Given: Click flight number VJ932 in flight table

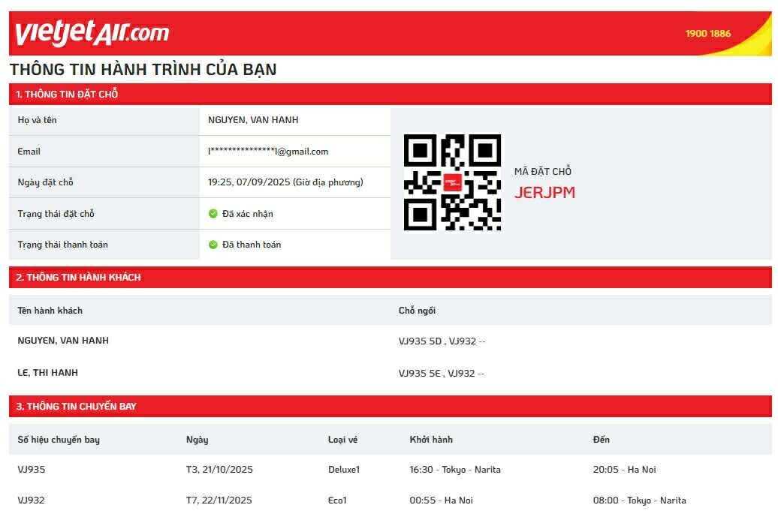Looking at the screenshot, I should click(x=32, y=500).
